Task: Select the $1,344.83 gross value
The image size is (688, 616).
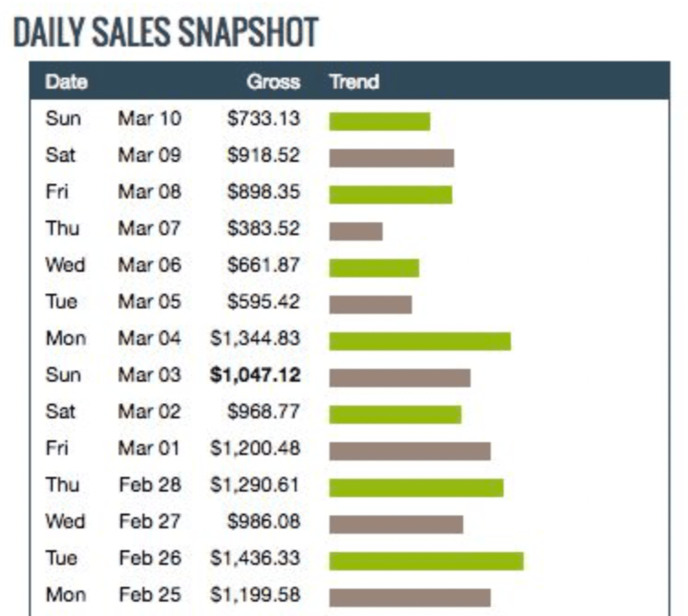Action: click(x=255, y=339)
